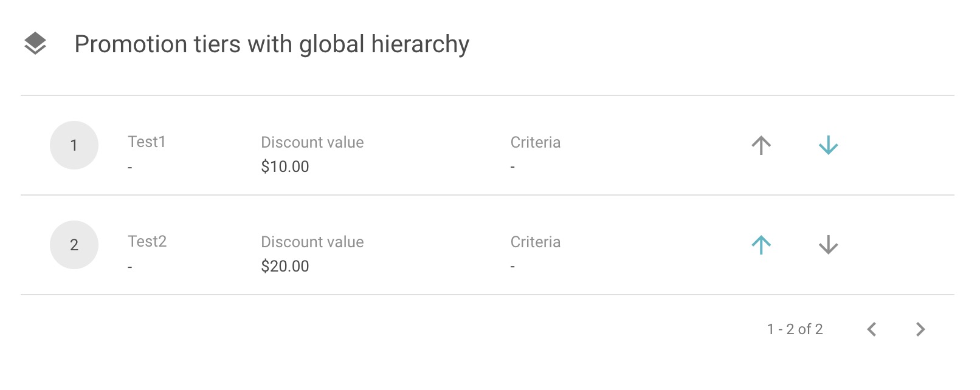Click the stacked layers glyph in the header

[35, 43]
